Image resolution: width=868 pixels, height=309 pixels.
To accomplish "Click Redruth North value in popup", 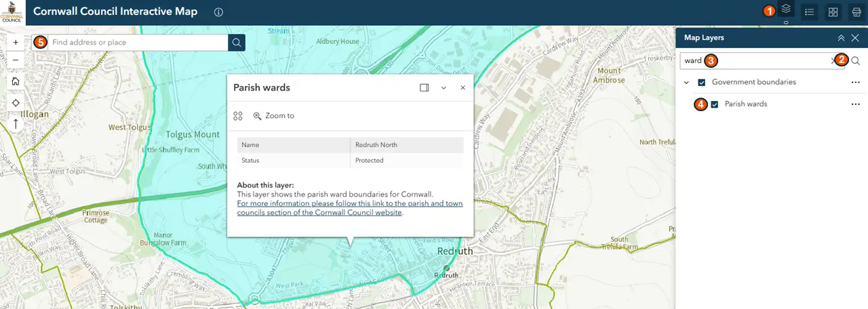I will 376,145.
